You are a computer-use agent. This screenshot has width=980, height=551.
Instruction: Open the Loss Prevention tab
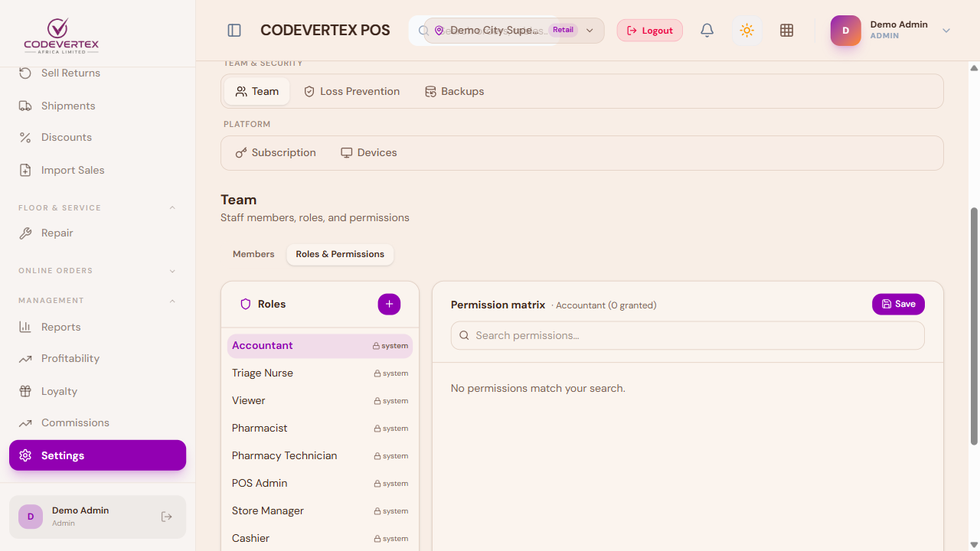pos(352,91)
